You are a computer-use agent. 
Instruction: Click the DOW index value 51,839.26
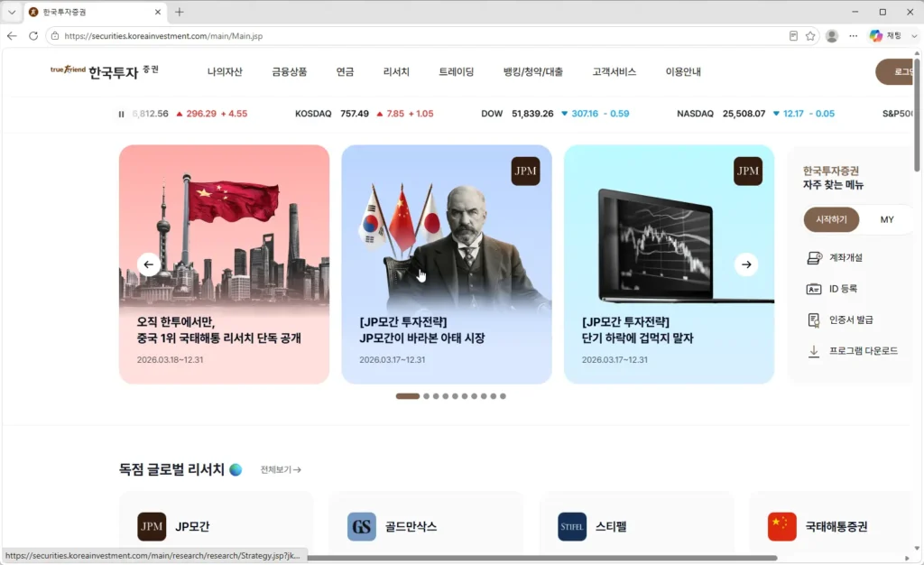point(532,114)
